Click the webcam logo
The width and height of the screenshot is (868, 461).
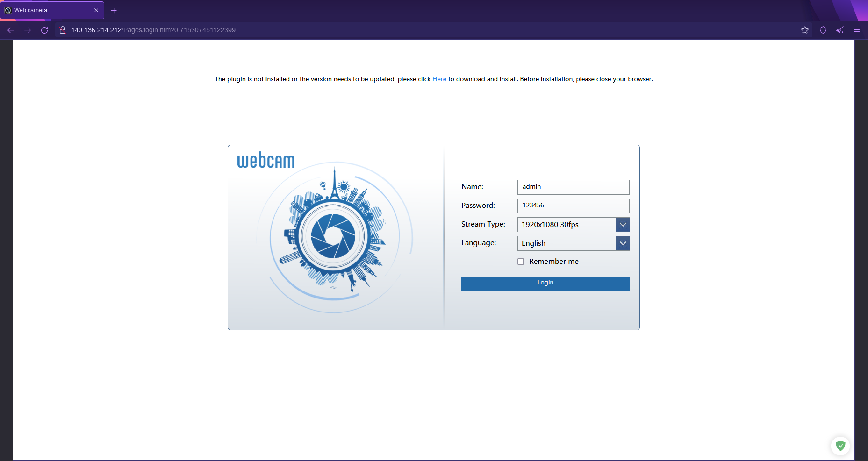tap(266, 160)
